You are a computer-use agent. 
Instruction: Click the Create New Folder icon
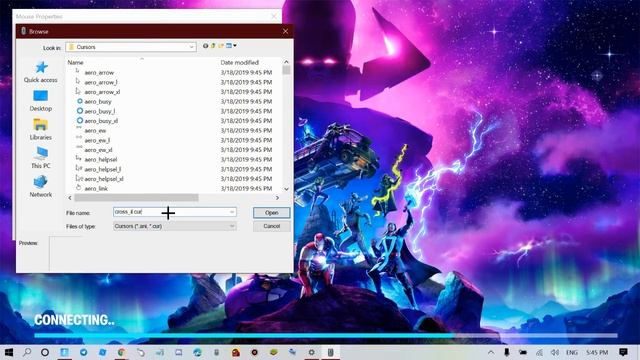click(x=221, y=46)
